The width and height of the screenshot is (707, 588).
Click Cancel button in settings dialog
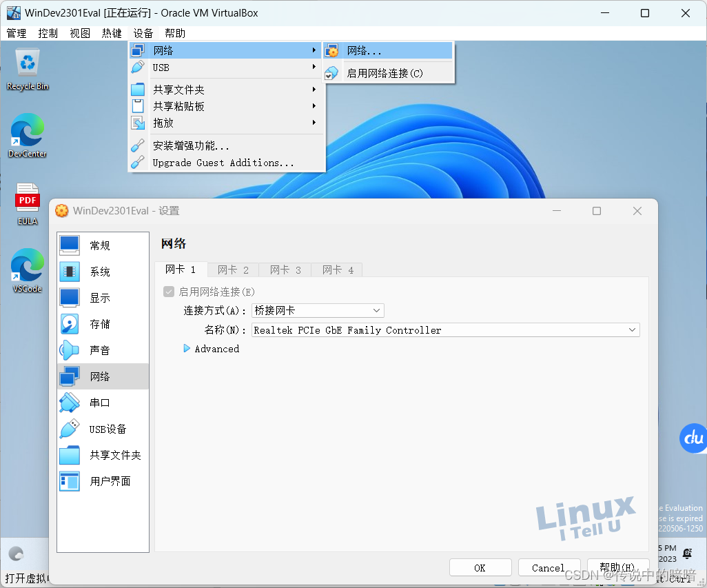point(549,568)
